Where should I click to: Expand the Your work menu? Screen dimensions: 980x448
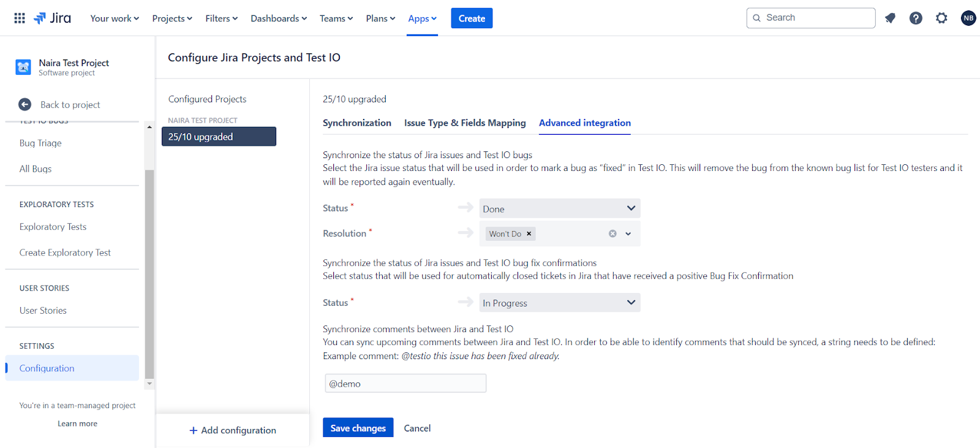point(115,18)
